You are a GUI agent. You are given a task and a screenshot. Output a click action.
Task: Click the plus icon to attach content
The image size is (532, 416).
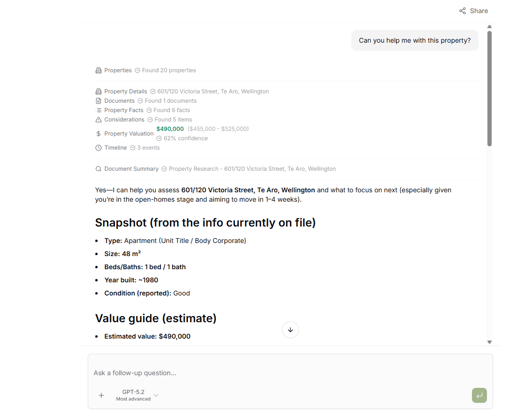point(101,395)
